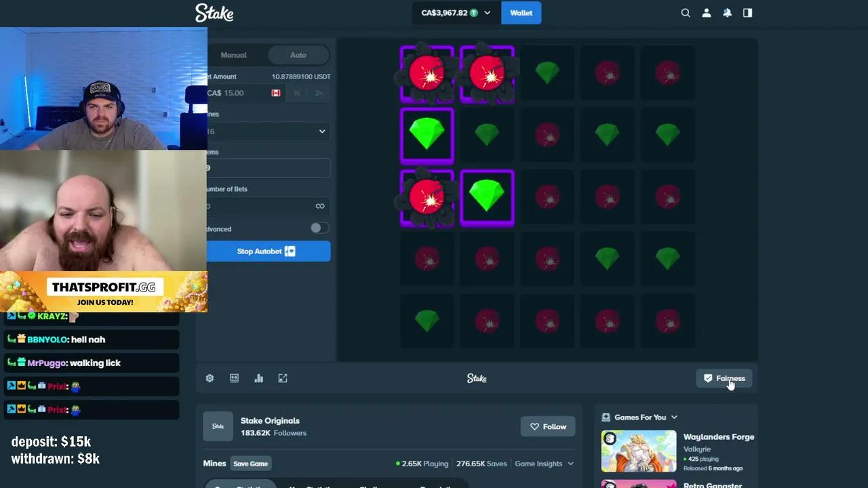This screenshot has width=868, height=488.
Task: Open the CA$3,967.82 balance dropdown
Action: tap(456, 13)
